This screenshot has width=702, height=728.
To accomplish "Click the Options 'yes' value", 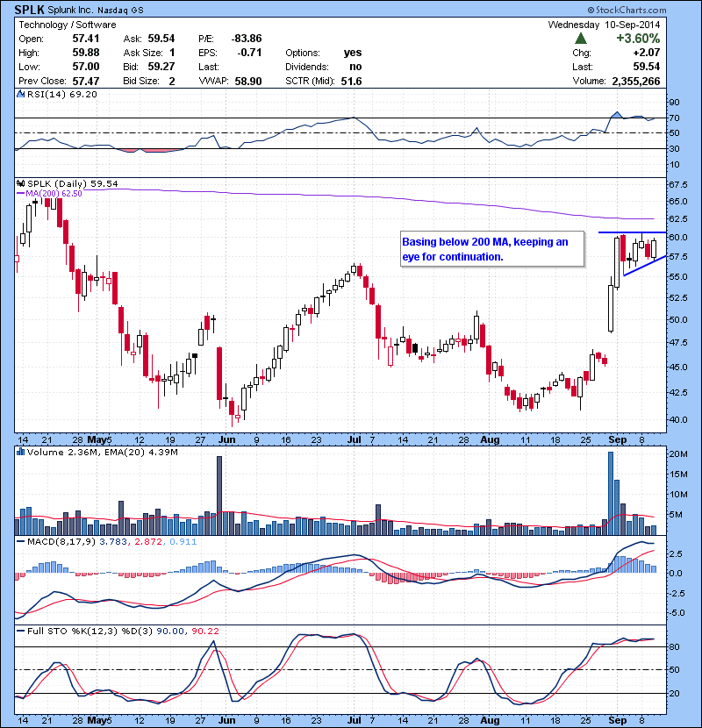I will pos(353,53).
